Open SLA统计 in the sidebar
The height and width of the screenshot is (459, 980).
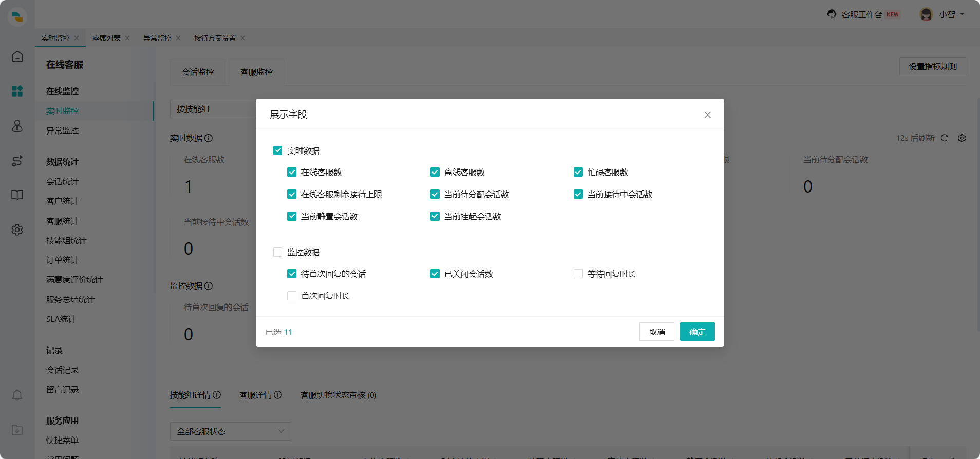pyautogui.click(x=61, y=319)
